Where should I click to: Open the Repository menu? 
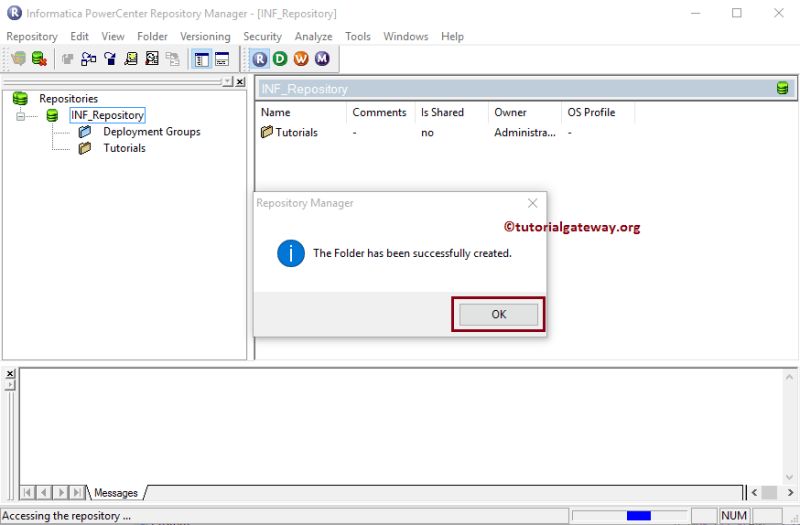(x=32, y=37)
